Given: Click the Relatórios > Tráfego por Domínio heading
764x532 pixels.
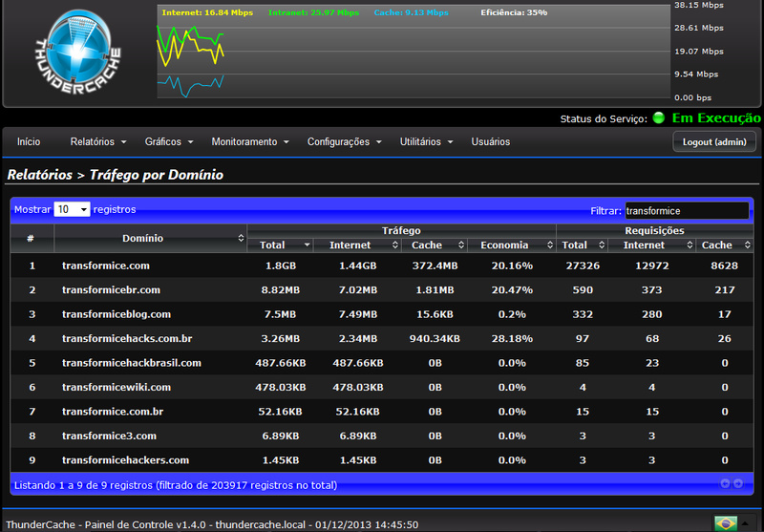Looking at the screenshot, I should 115,175.
